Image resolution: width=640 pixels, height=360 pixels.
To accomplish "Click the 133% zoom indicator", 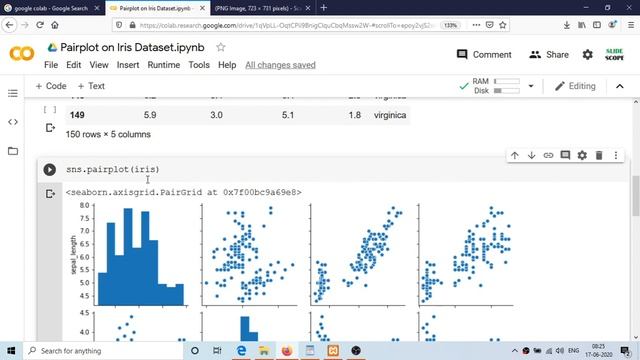I will pyautogui.click(x=450, y=25).
